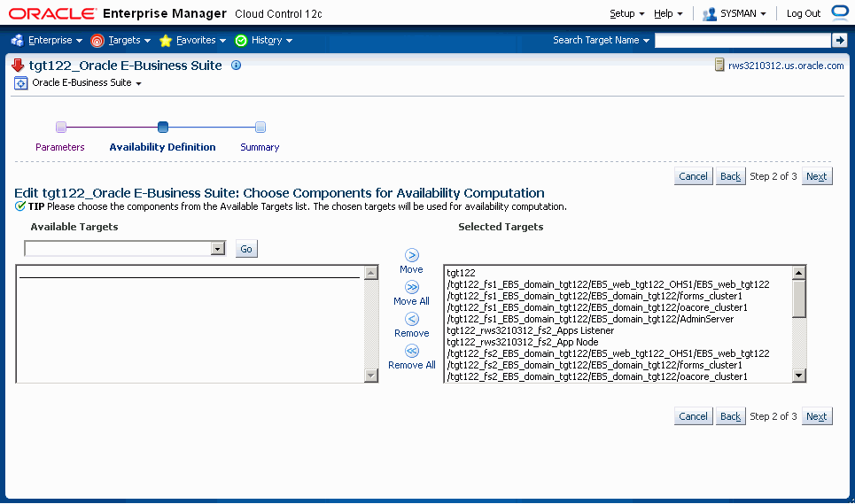Click the Oracle O logo at top right
Screen dimensions: 855x504
(x=840, y=12)
